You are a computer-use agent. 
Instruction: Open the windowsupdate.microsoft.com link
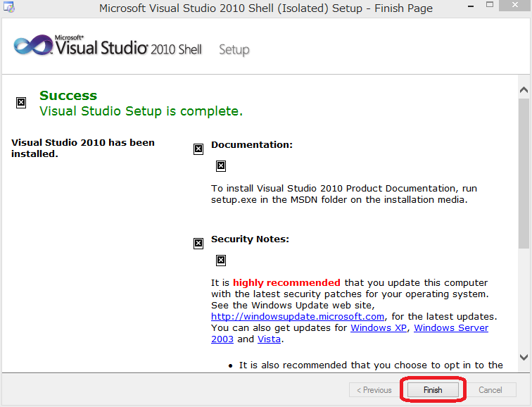298,316
